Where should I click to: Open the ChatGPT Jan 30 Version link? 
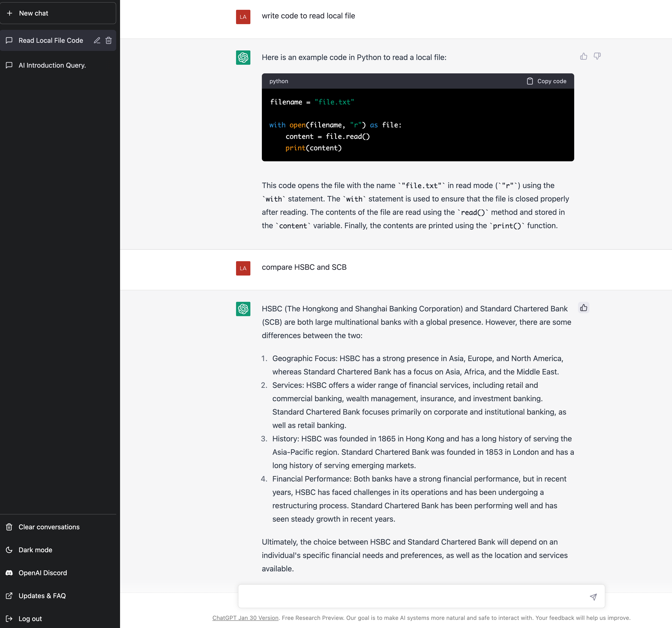[x=245, y=618]
